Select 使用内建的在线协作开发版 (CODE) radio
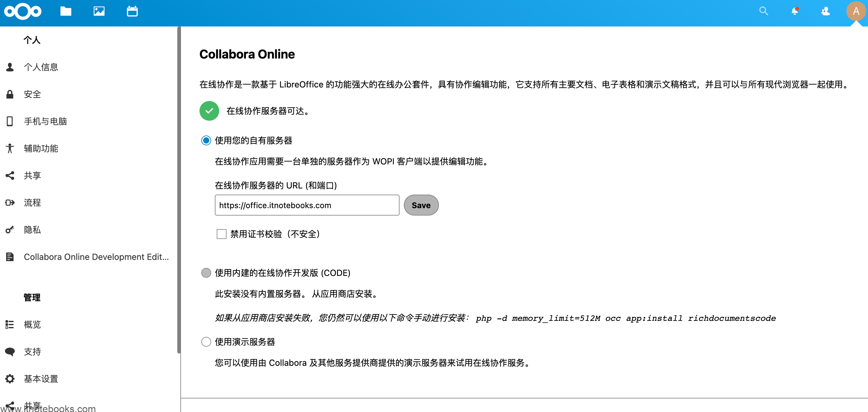The width and height of the screenshot is (868, 412). [206, 273]
